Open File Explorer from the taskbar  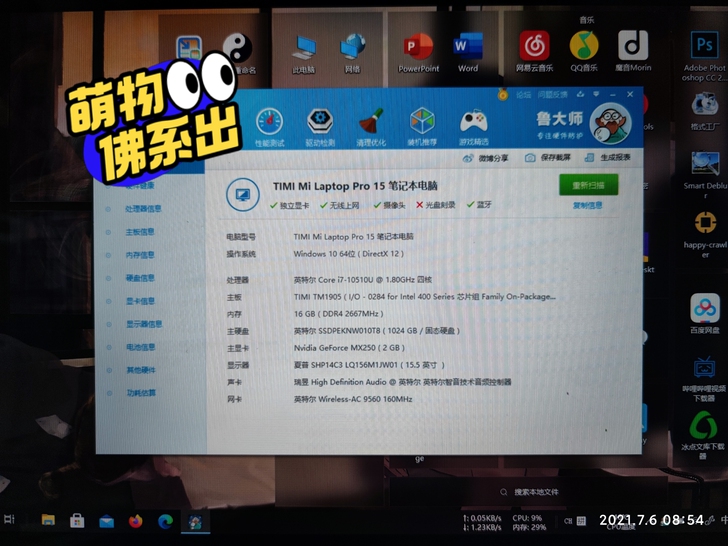click(x=48, y=520)
